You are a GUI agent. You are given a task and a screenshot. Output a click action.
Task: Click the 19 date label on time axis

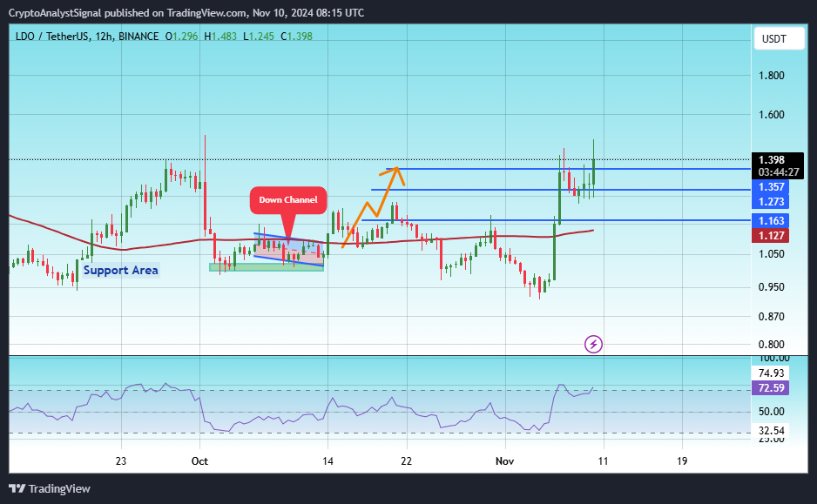click(x=682, y=460)
